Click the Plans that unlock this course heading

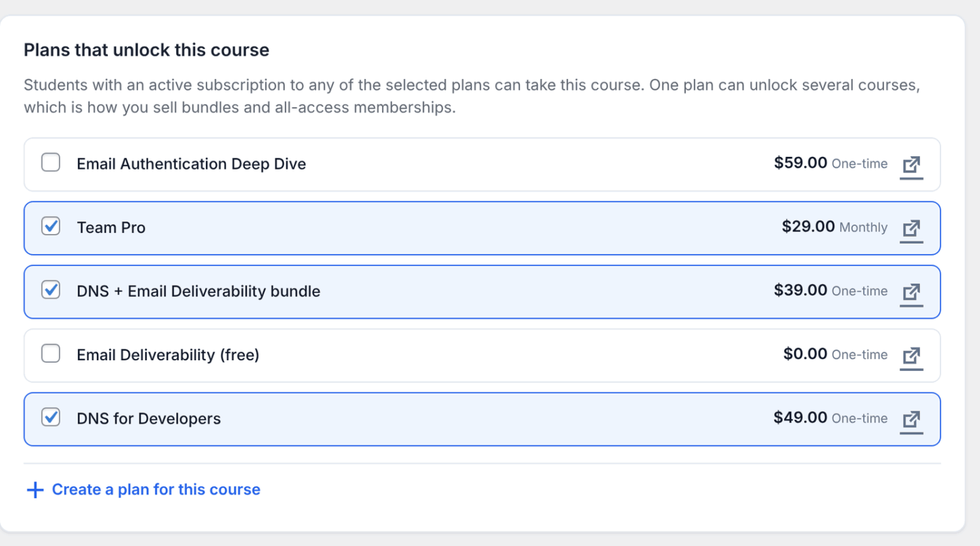146,50
